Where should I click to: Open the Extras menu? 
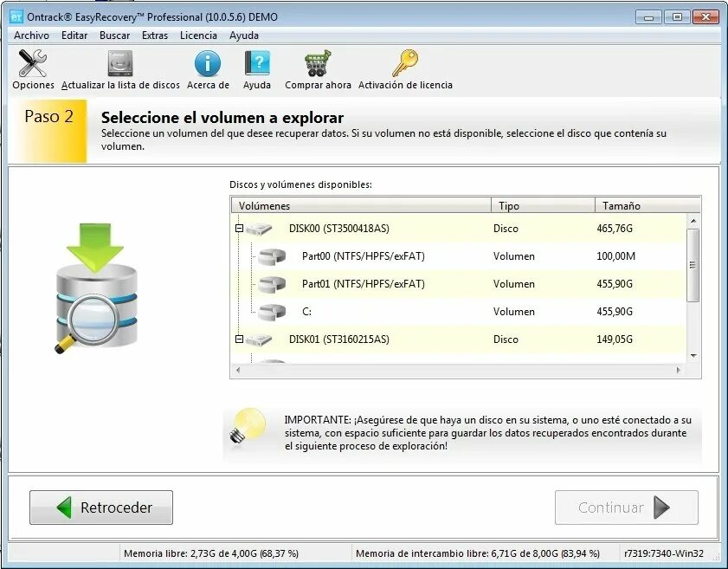(155, 36)
